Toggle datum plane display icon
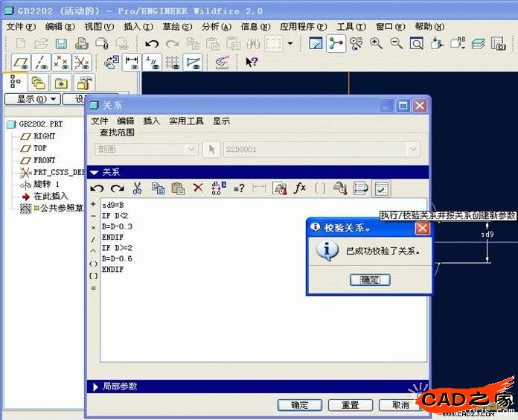The height and width of the screenshot is (420, 518). click(x=22, y=63)
